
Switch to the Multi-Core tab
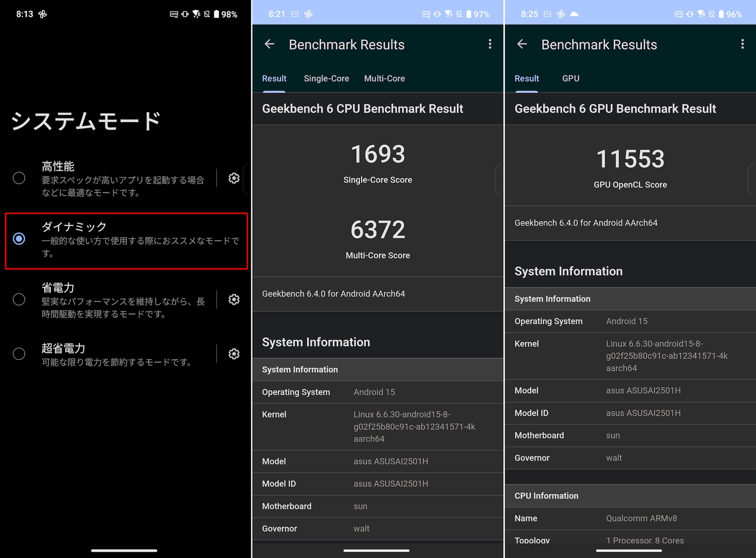384,79
